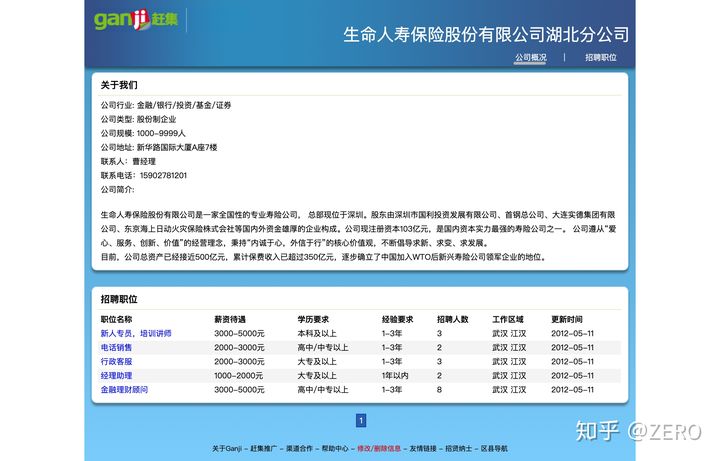
Task: Open the 公司概况 tab
Action: (530, 57)
